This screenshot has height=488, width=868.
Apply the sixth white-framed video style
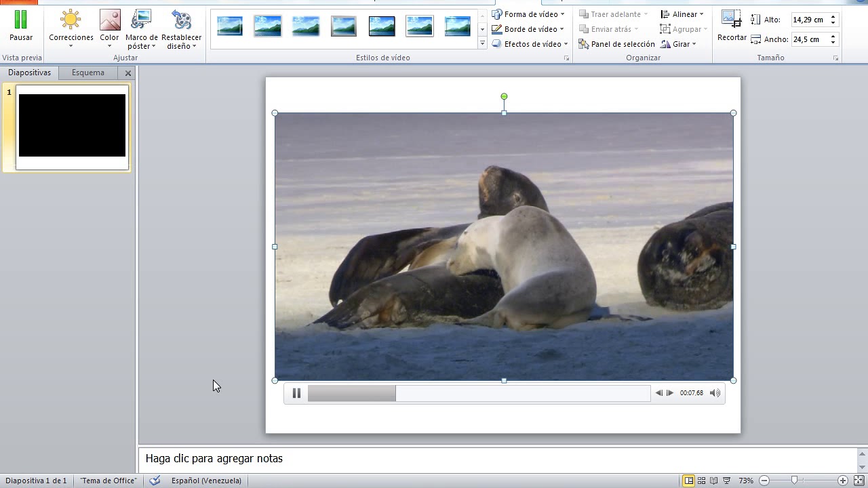click(x=420, y=26)
